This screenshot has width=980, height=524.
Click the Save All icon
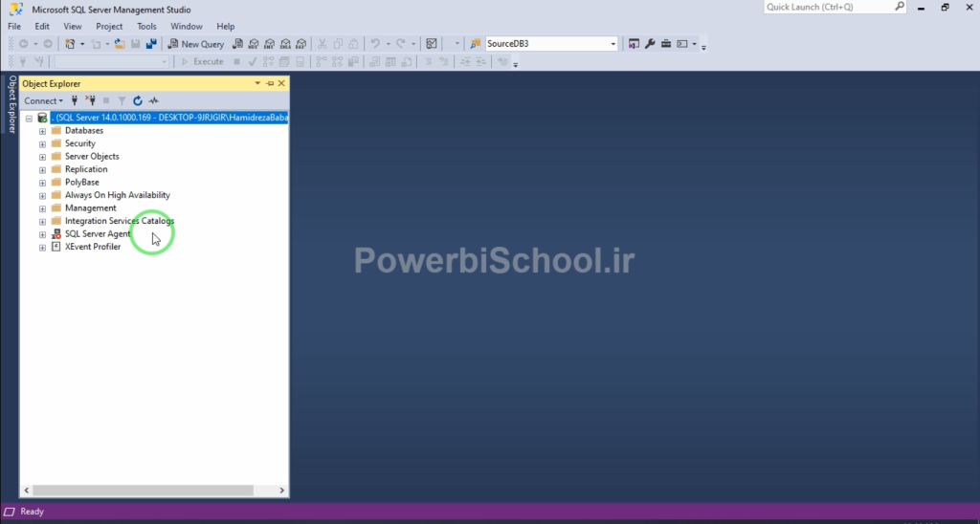[x=151, y=44]
